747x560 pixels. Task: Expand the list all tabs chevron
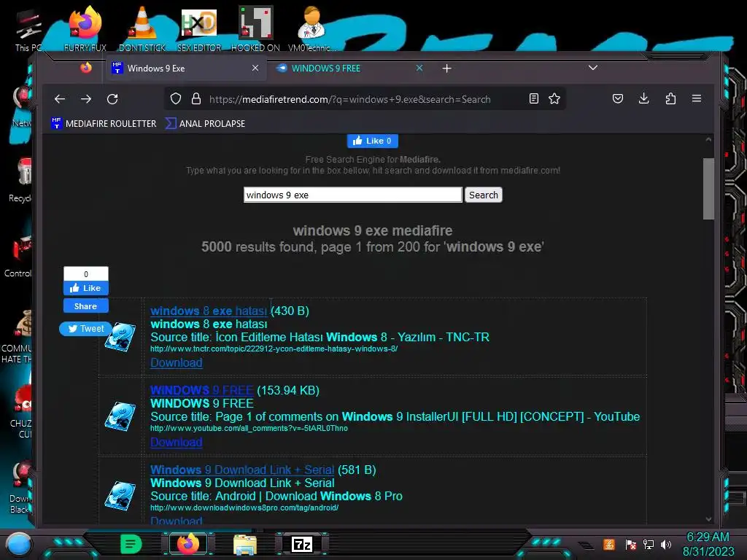pos(592,68)
